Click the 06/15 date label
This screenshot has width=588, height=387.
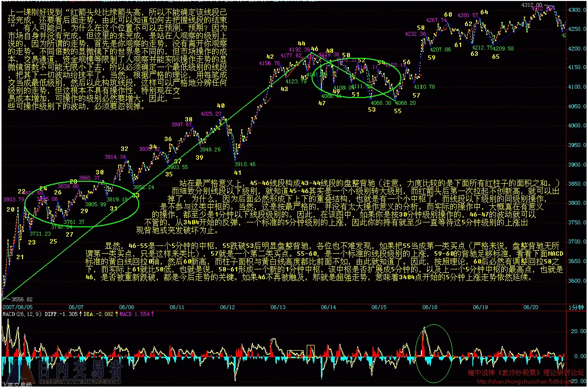click(x=379, y=307)
